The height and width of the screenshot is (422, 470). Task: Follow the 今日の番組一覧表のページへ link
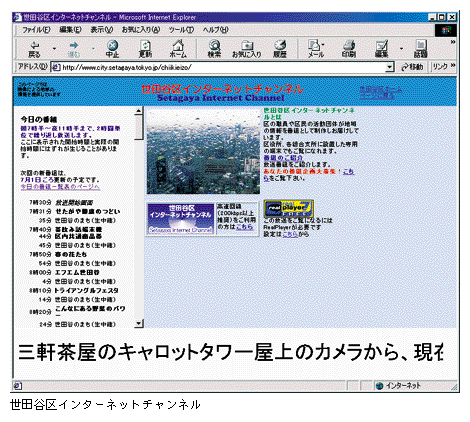[x=60, y=187]
